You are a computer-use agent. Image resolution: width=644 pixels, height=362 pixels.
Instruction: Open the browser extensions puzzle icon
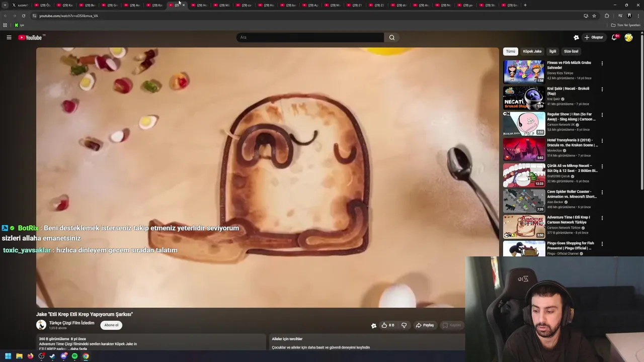click(x=607, y=16)
